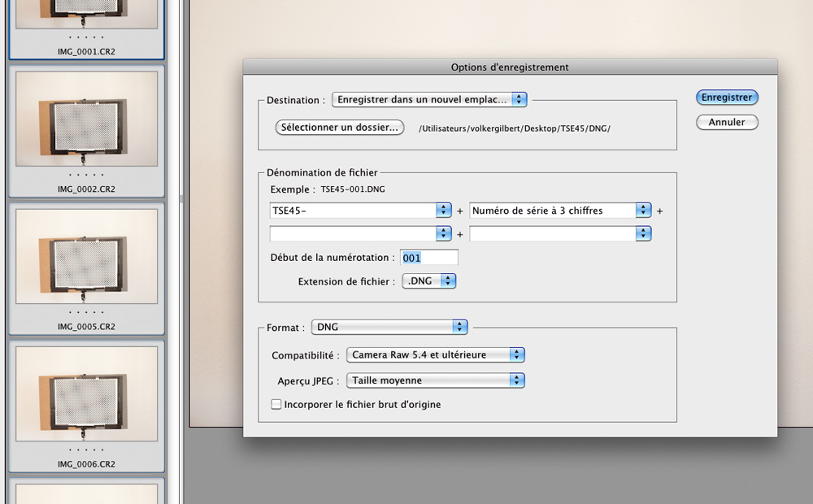Viewport: 813px width, 504px height.
Task: Enable Incorporer le fichier brut d'origine checkbox
Action: (276, 405)
